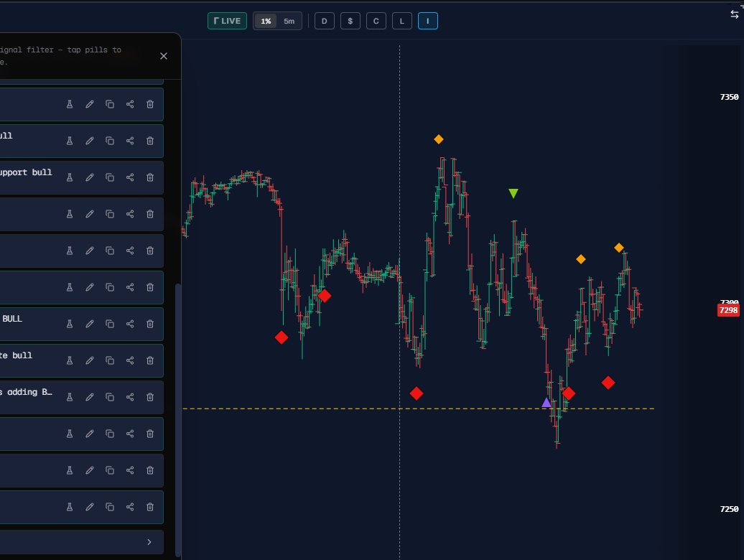Toggle the LIVE mode button
This screenshot has width=744, height=560.
[x=227, y=21]
